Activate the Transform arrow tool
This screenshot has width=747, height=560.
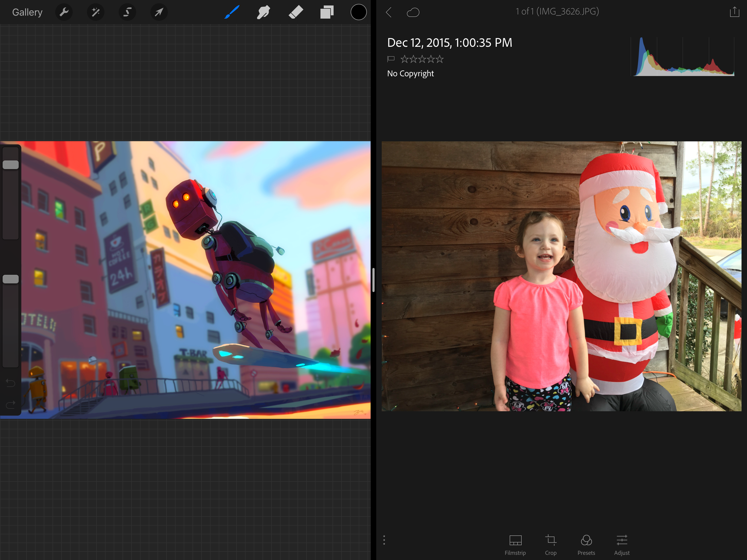point(159,13)
